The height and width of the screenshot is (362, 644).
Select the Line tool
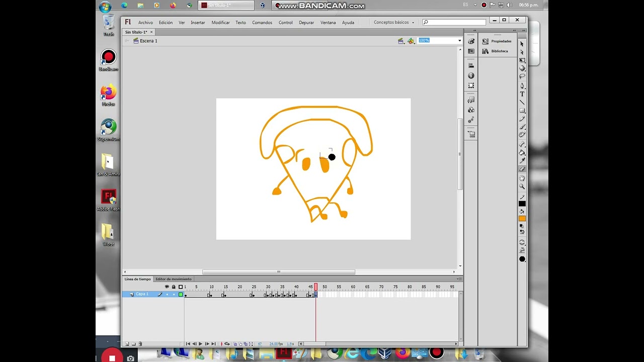pos(522,102)
